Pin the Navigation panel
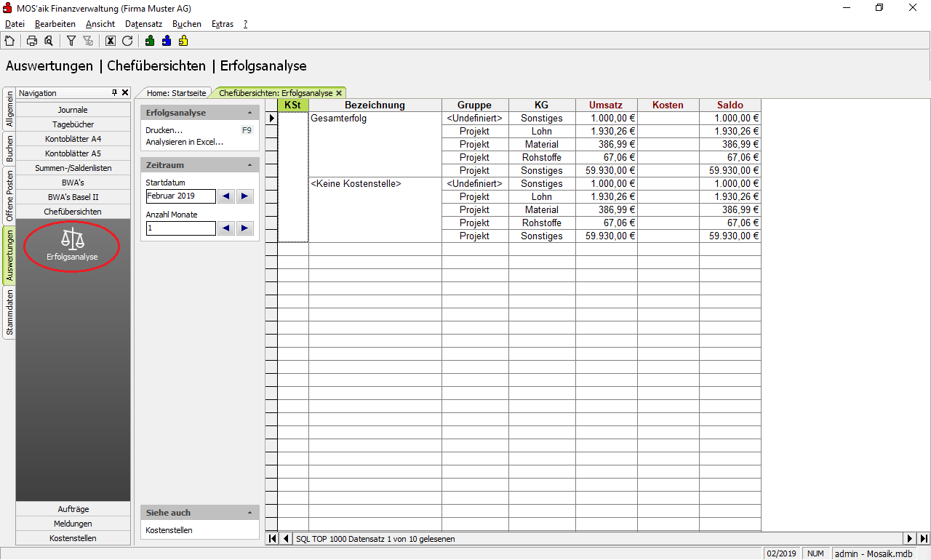Image resolution: width=931 pixels, height=560 pixels. (114, 93)
